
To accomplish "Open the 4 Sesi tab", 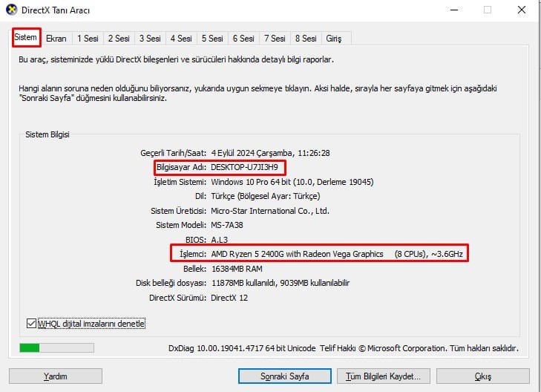I will (x=180, y=39).
